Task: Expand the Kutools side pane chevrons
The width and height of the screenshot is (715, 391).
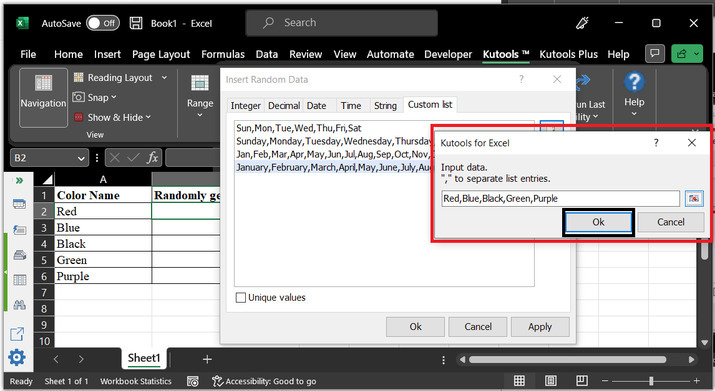Action: pos(19,181)
